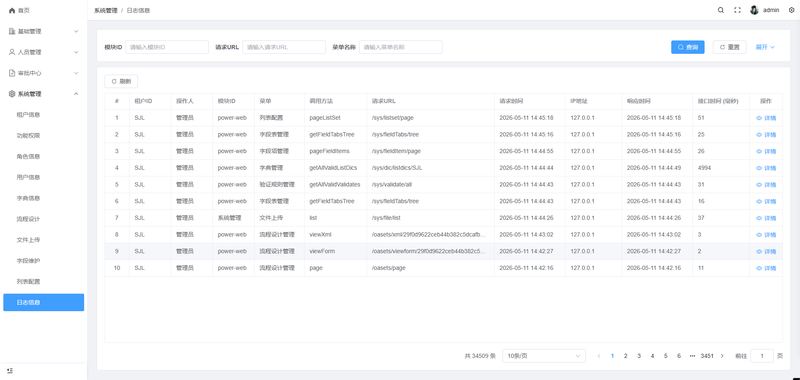This screenshot has height=380, width=800.
Task: Toggle fullscreen mode icon
Action: [x=737, y=10]
